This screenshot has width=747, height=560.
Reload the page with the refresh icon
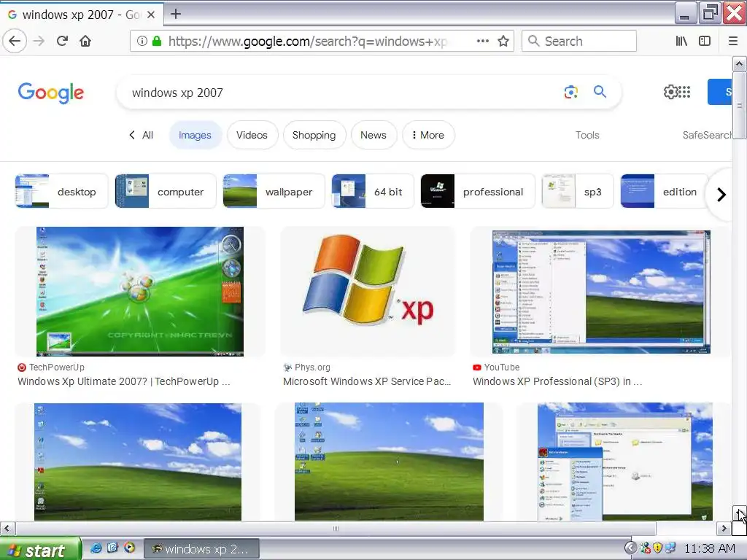pyautogui.click(x=62, y=41)
